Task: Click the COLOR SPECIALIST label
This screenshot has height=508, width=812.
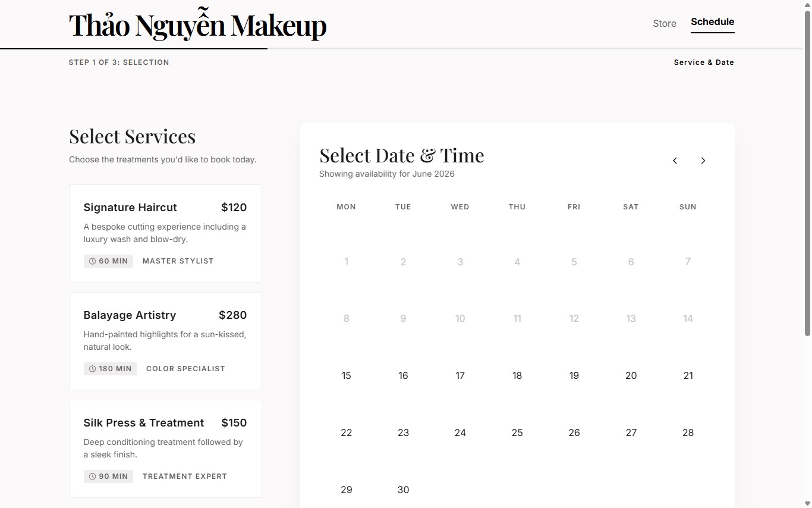Action: (x=185, y=369)
